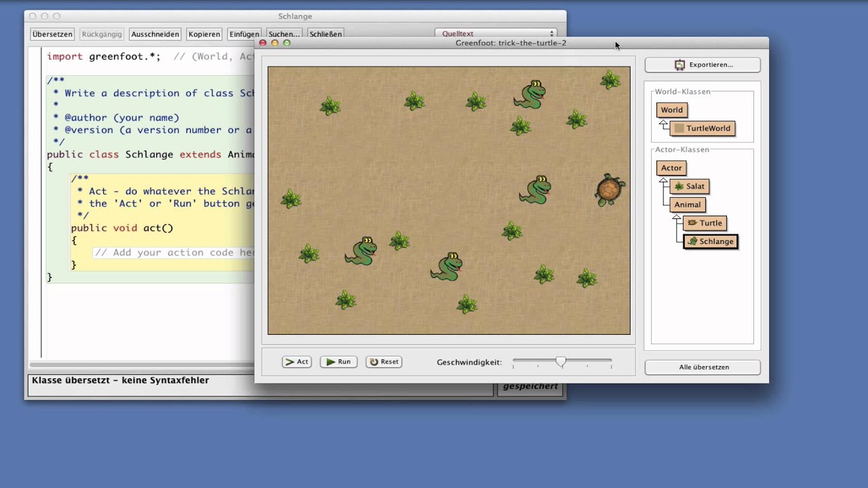Click the TurtleWorld sand thumbnail icon
Image resolution: width=868 pixels, height=488 pixels.
[x=679, y=128]
